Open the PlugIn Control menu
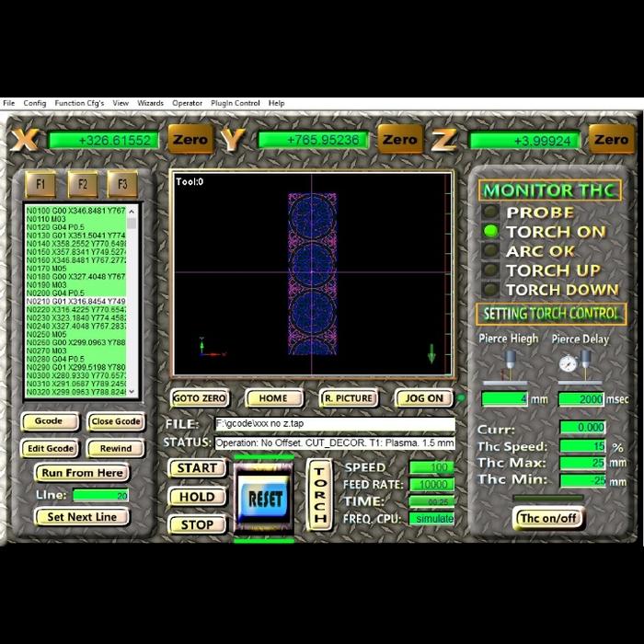The width and height of the screenshot is (644, 644). coord(236,104)
